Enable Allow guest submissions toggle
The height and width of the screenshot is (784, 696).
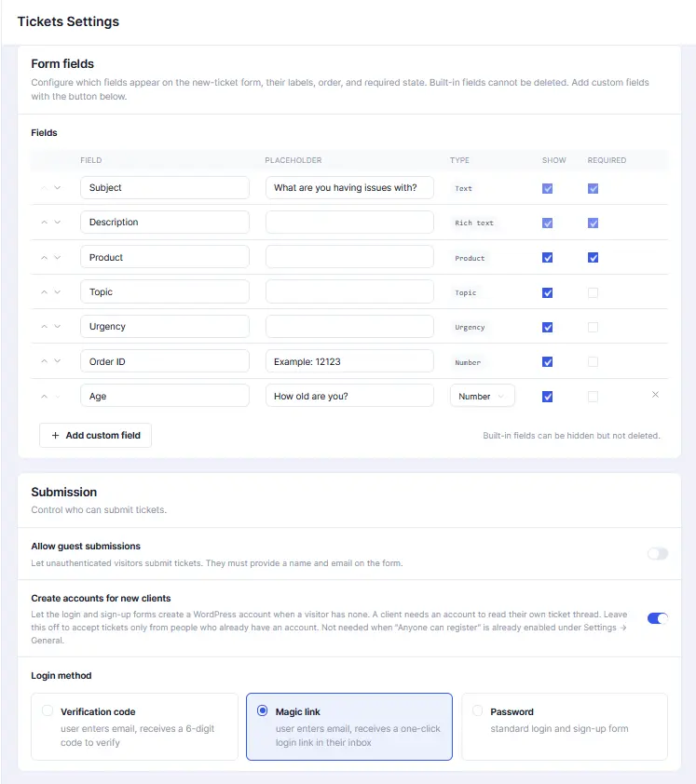pyautogui.click(x=658, y=553)
